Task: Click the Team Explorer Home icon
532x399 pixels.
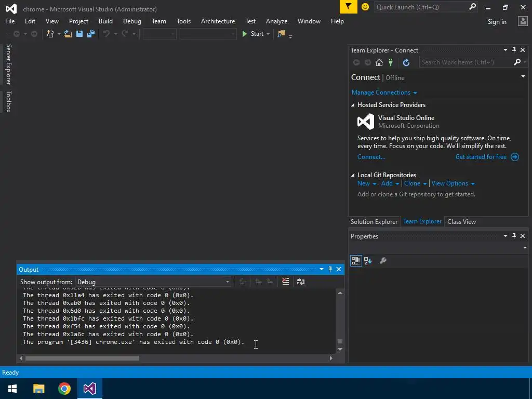Action: (379, 62)
